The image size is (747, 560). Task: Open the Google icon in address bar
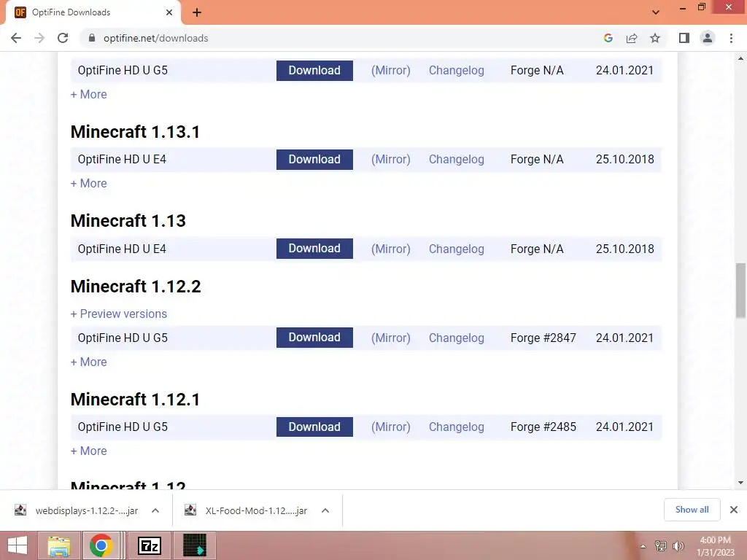608,38
